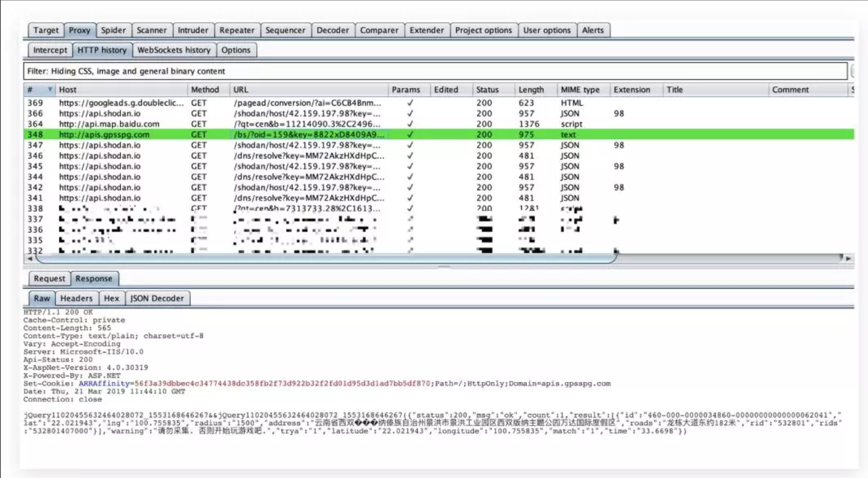This screenshot has width=868, height=478.
Task: Click the Params checkmark in row 369
Action: click(x=410, y=103)
